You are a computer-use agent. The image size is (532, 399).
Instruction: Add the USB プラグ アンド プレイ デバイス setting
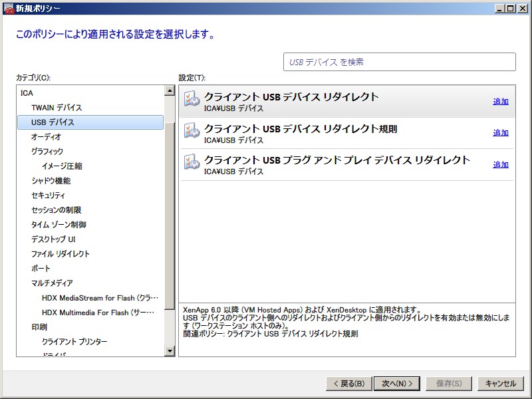[500, 165]
